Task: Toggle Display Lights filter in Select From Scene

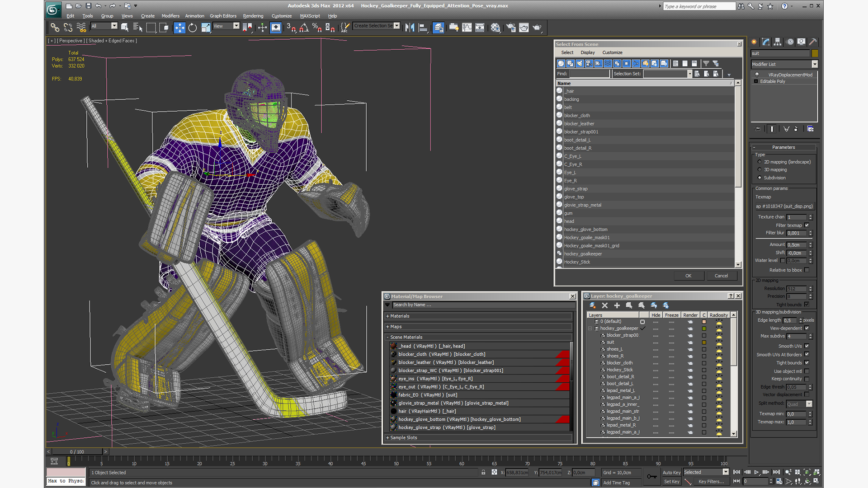Action: click(x=580, y=63)
